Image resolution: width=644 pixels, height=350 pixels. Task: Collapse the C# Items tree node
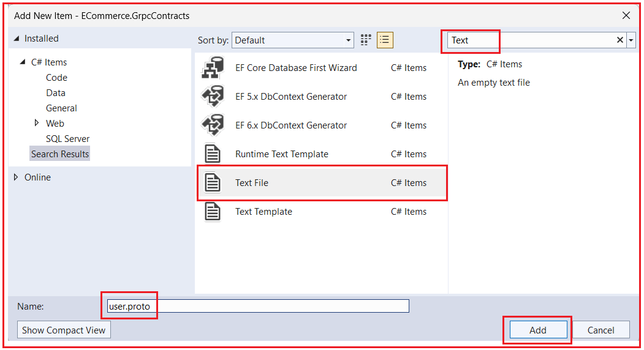click(x=23, y=62)
